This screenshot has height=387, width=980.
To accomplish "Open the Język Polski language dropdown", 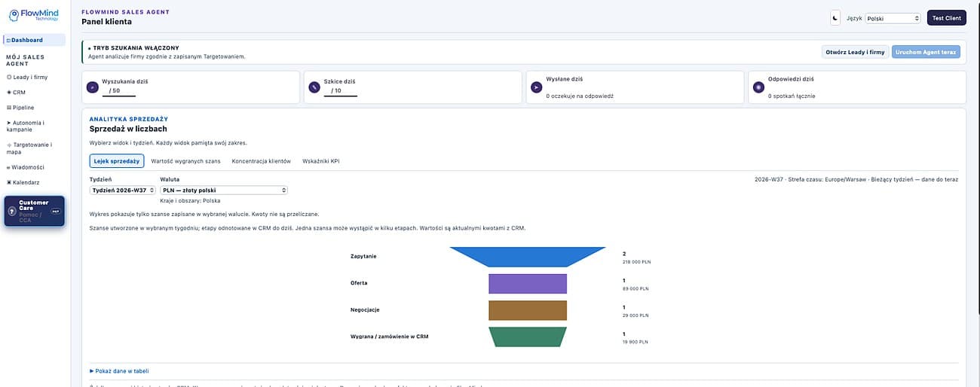I will [893, 18].
